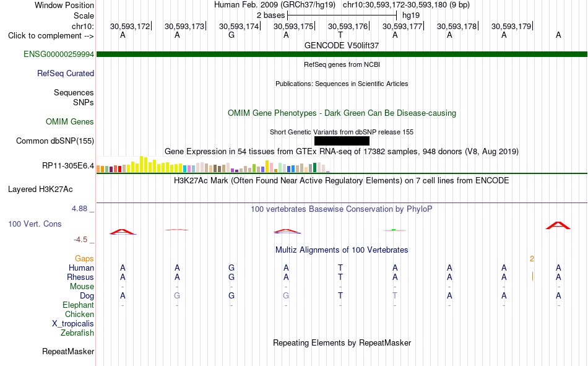The image size is (588, 366).
Task: Click tallest yellow bar in GTEx chart
Action: click(x=141, y=164)
